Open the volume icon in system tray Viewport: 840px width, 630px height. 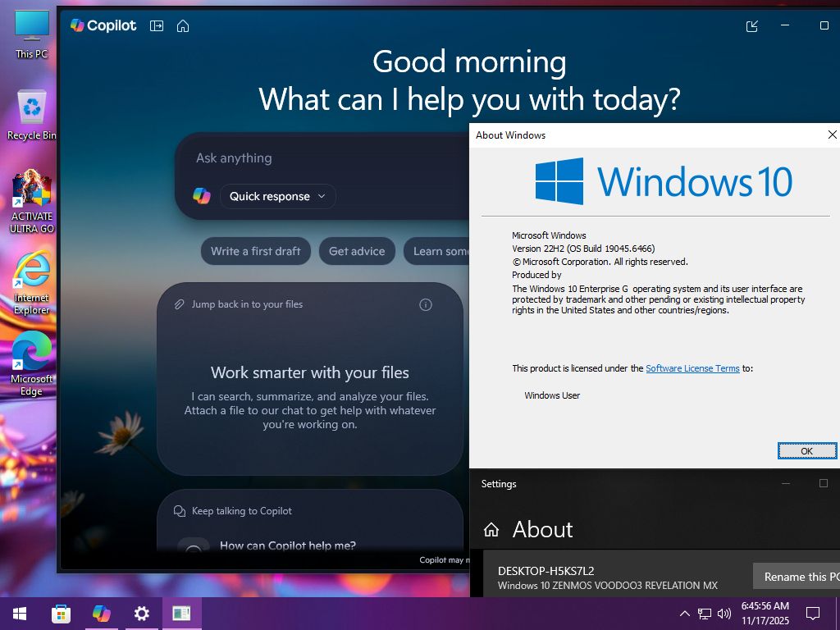pos(724,614)
